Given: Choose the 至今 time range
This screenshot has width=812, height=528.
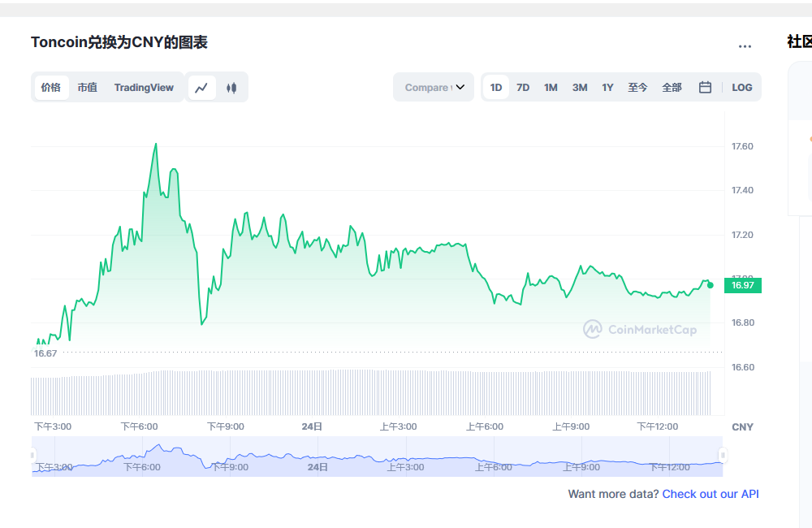Looking at the screenshot, I should (637, 88).
